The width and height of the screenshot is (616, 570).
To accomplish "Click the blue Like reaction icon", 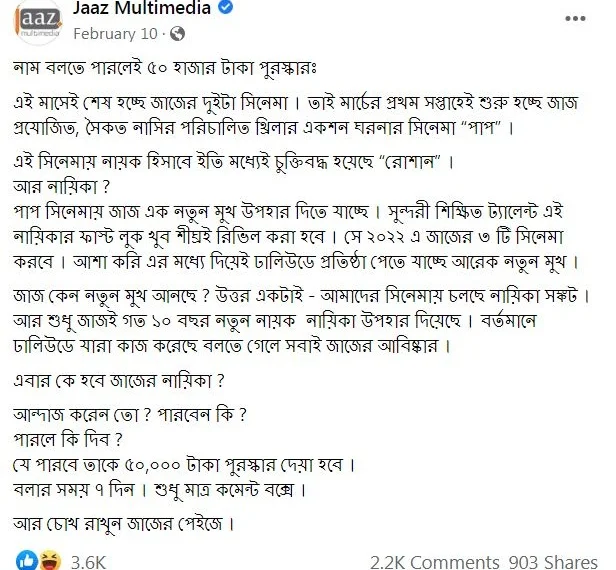I will (x=27, y=561).
